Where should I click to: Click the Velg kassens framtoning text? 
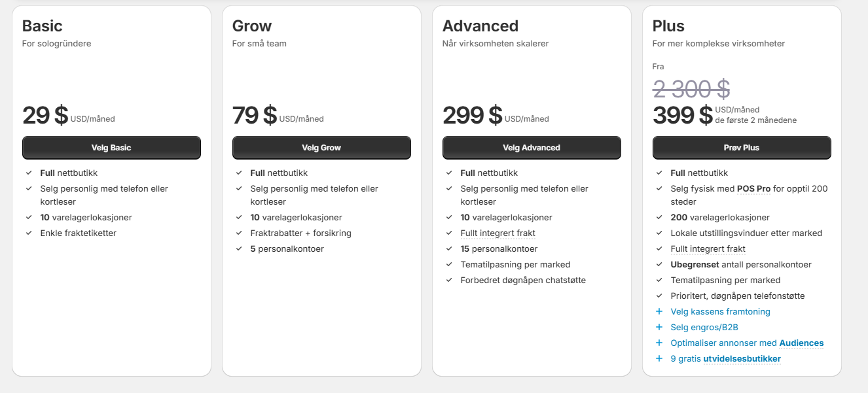click(x=720, y=312)
